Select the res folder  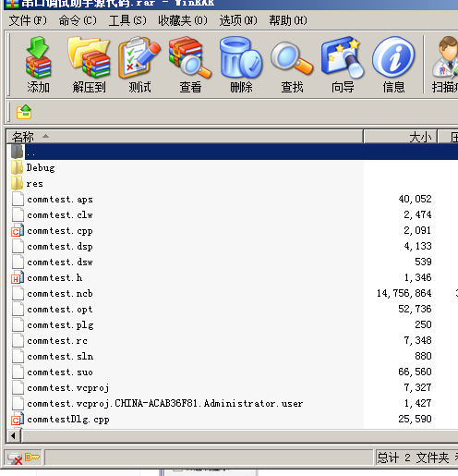(x=34, y=184)
